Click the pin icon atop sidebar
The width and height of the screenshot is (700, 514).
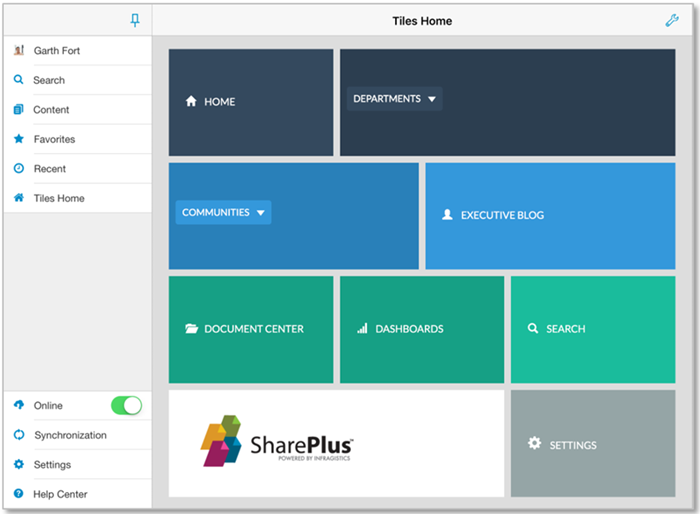click(x=136, y=20)
